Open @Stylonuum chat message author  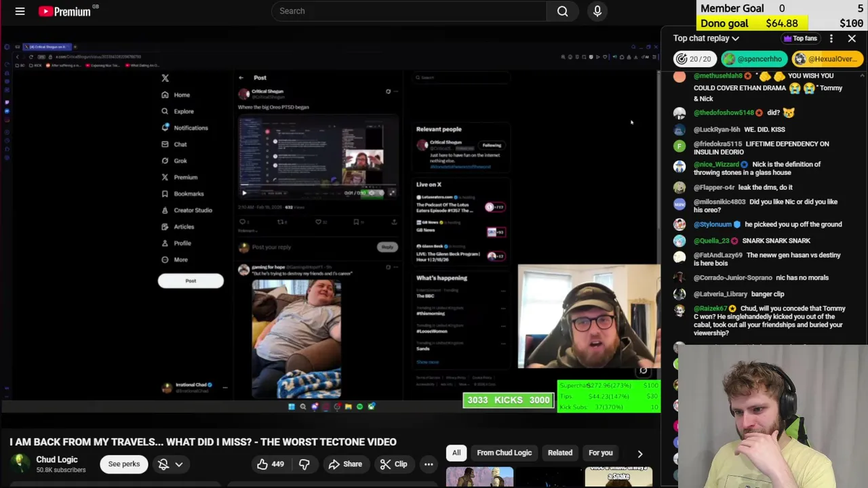coord(713,224)
